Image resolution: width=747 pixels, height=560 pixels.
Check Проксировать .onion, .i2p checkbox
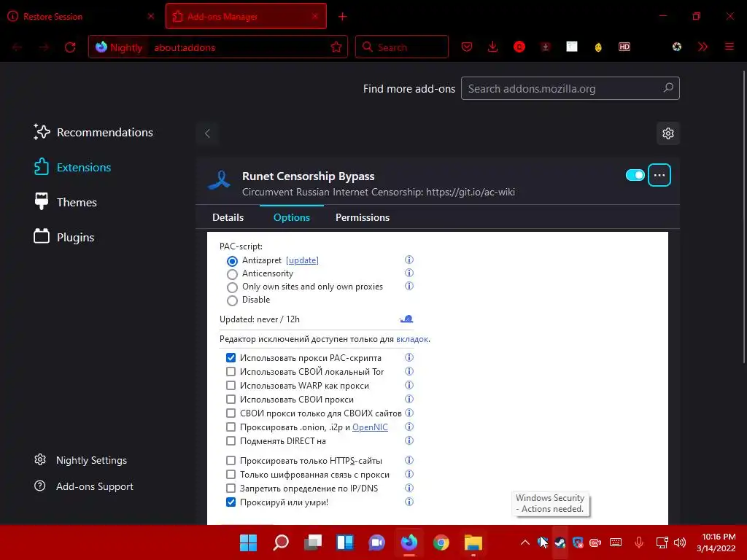[231, 427]
